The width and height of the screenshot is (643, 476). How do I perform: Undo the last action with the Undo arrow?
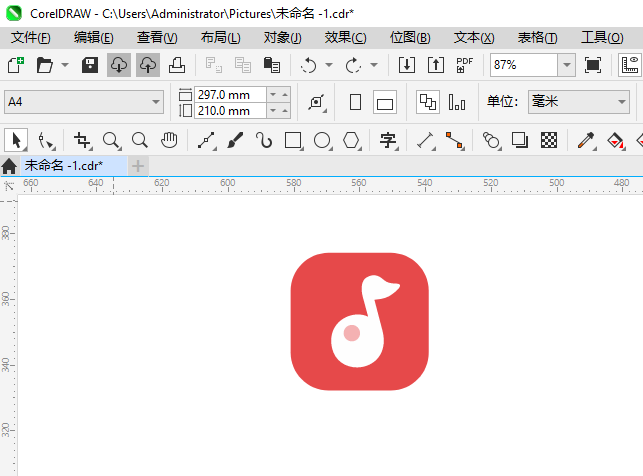(308, 65)
